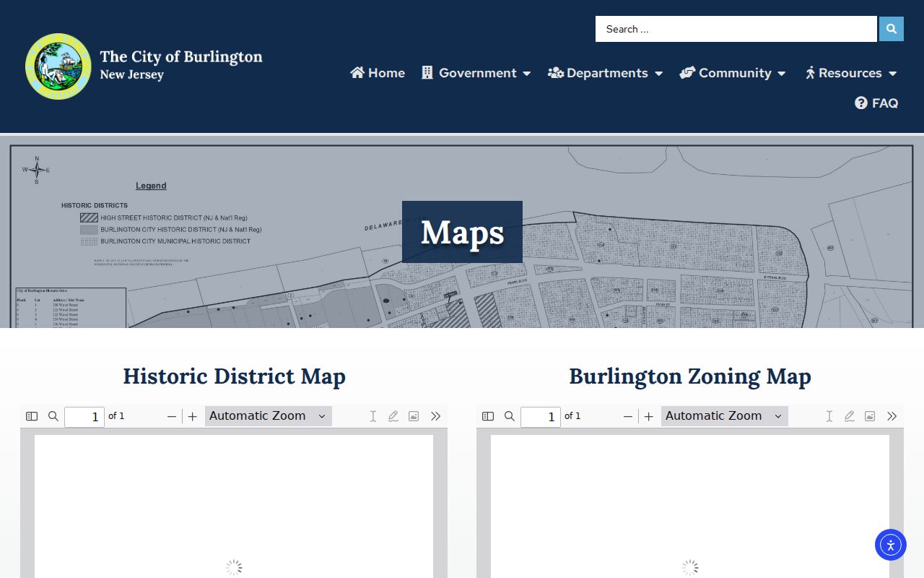Screen dimensions: 924x578
Task: Zoom in on Burlington Zoning Map viewer
Action: click(649, 416)
